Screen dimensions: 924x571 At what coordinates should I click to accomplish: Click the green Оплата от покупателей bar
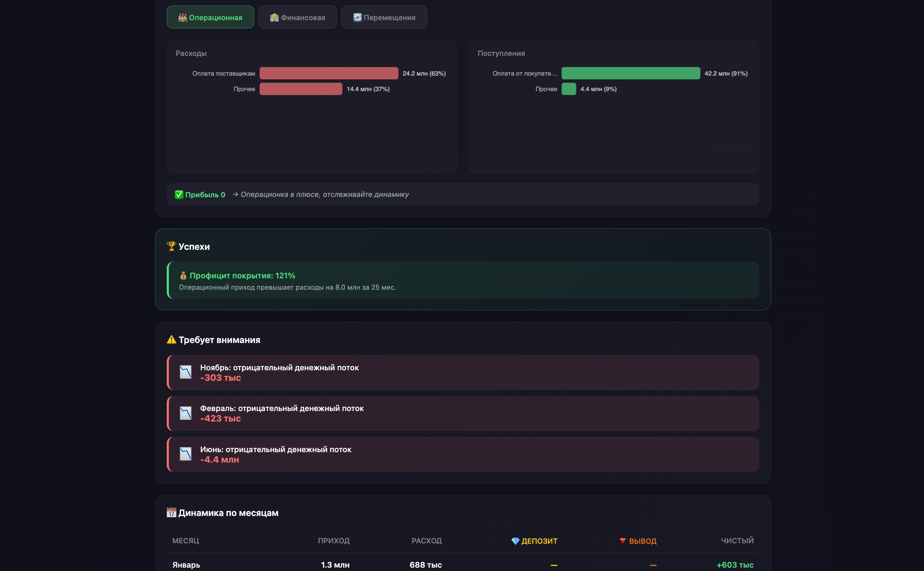coord(630,73)
